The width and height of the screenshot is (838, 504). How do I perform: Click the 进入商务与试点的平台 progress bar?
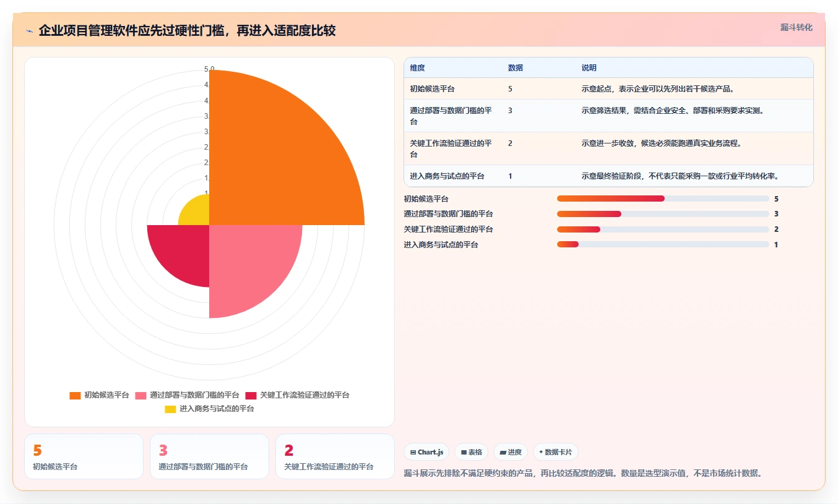pos(663,245)
